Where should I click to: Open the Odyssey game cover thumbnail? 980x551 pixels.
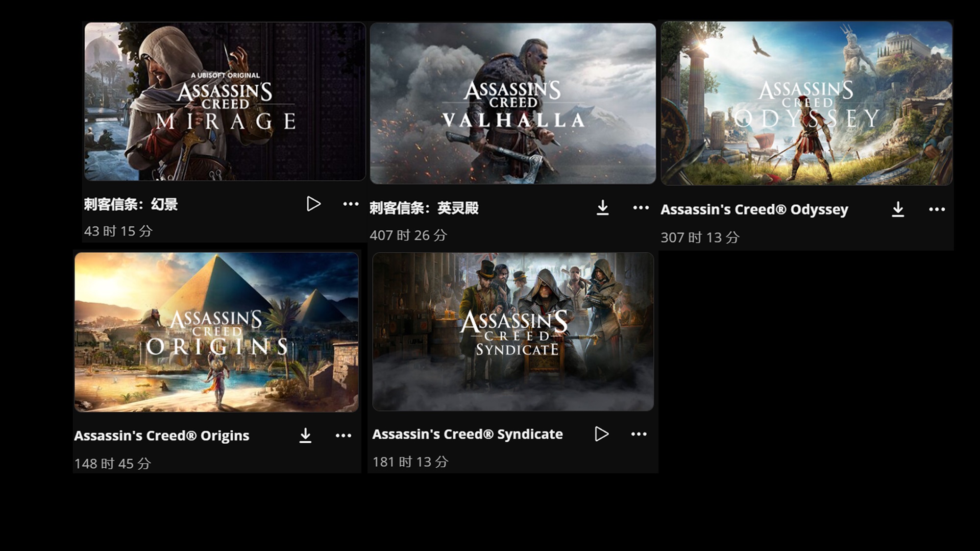pyautogui.click(x=807, y=103)
